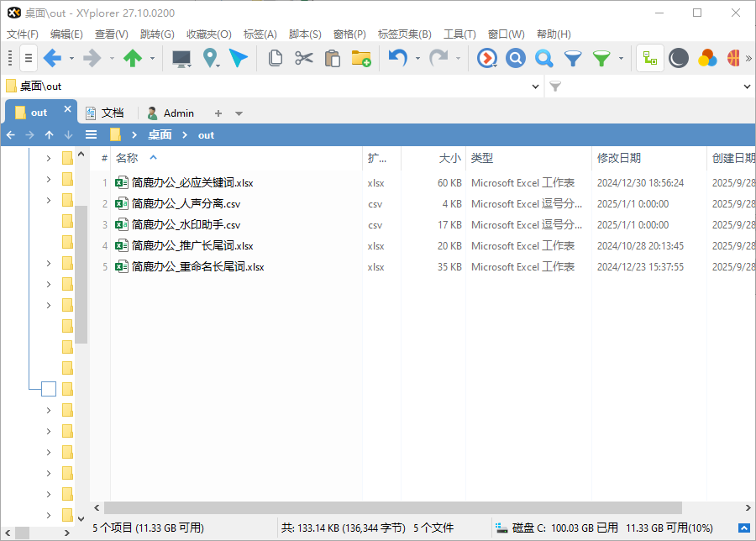Create a new folder with toolbar icon

[x=361, y=58]
